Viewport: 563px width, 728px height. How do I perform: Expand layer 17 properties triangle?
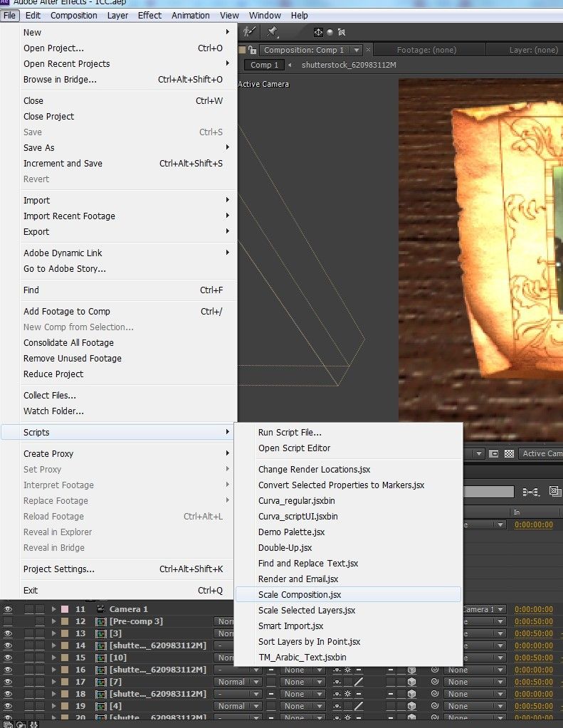(x=54, y=682)
